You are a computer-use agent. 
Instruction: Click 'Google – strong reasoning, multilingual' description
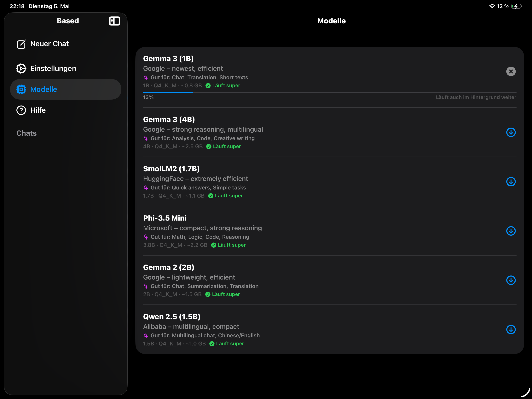(203, 129)
